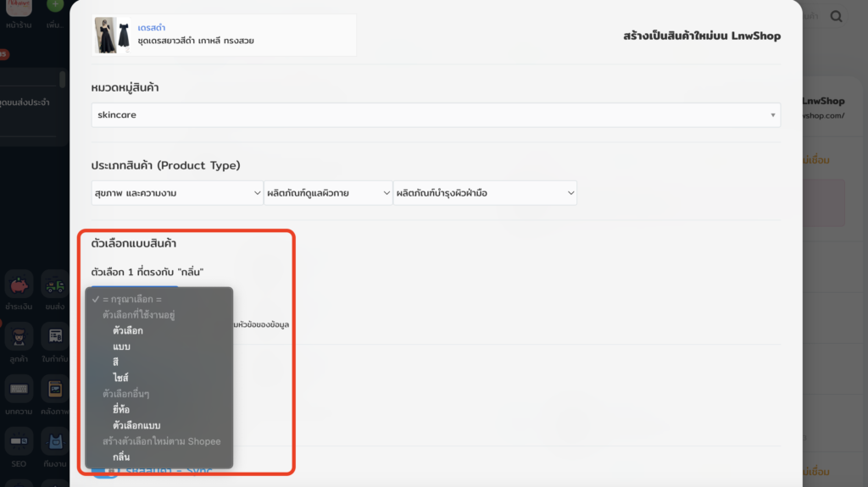Image resolution: width=868 pixels, height=487 pixels.
Task: Select กลิ่น option in the list
Action: (x=121, y=457)
